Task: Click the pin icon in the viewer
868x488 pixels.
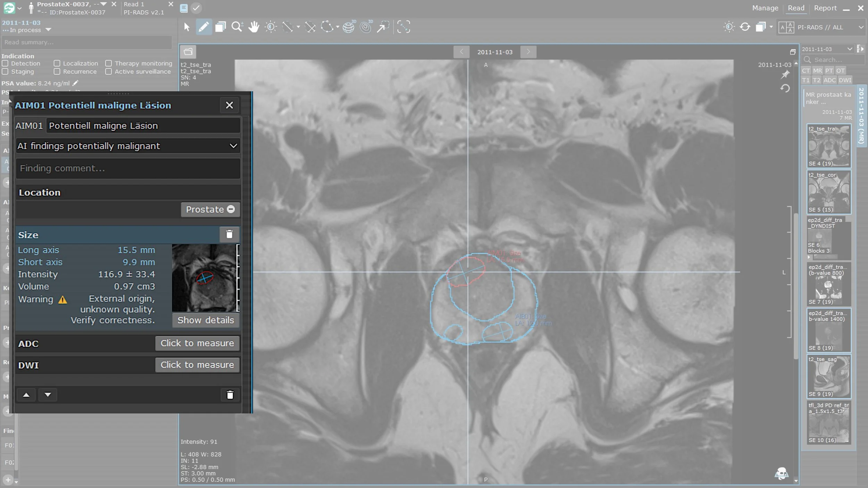Action: tap(785, 74)
